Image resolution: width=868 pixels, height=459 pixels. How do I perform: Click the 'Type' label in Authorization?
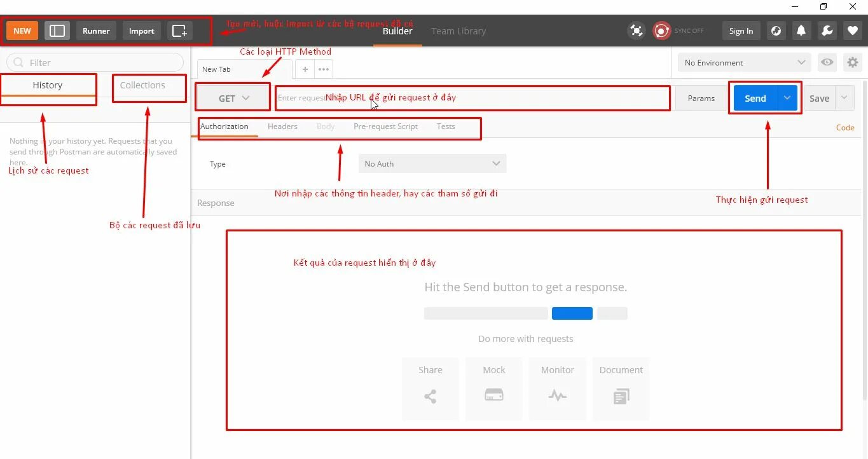(217, 164)
